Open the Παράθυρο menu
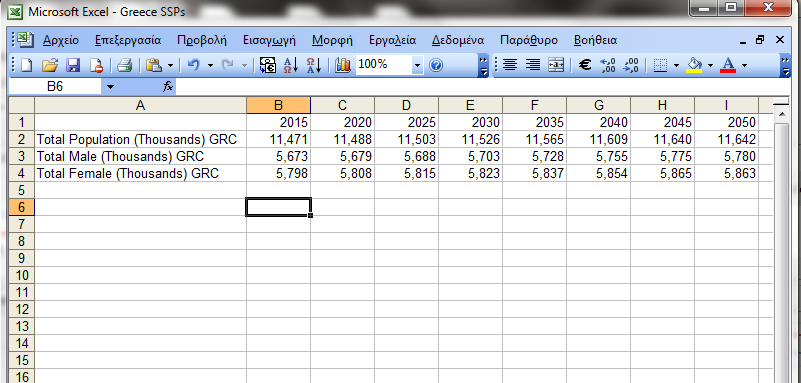801x383 pixels. [529, 40]
